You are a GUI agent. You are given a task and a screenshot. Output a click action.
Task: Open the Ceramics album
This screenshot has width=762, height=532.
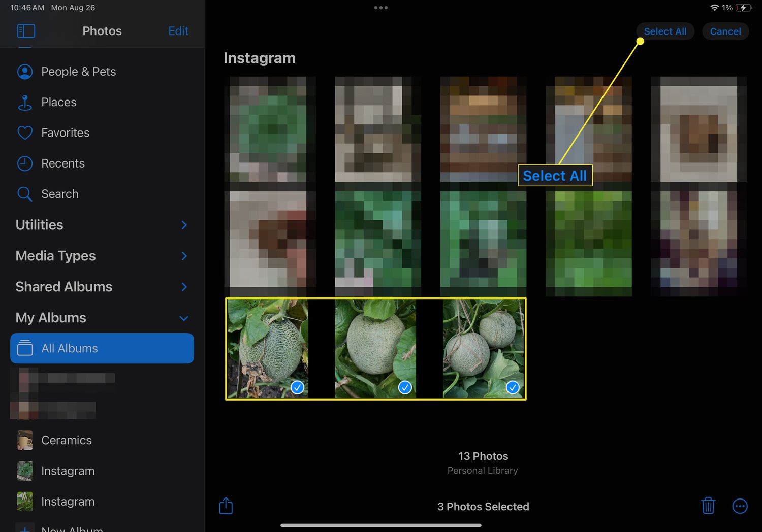coord(66,440)
